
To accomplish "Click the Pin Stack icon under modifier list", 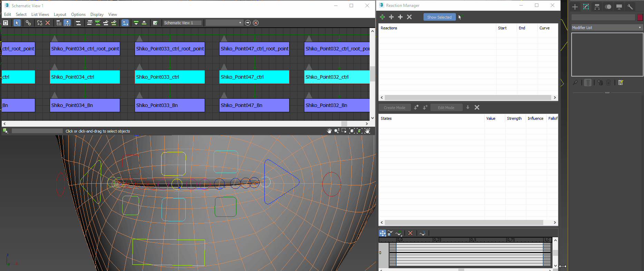I will [575, 83].
